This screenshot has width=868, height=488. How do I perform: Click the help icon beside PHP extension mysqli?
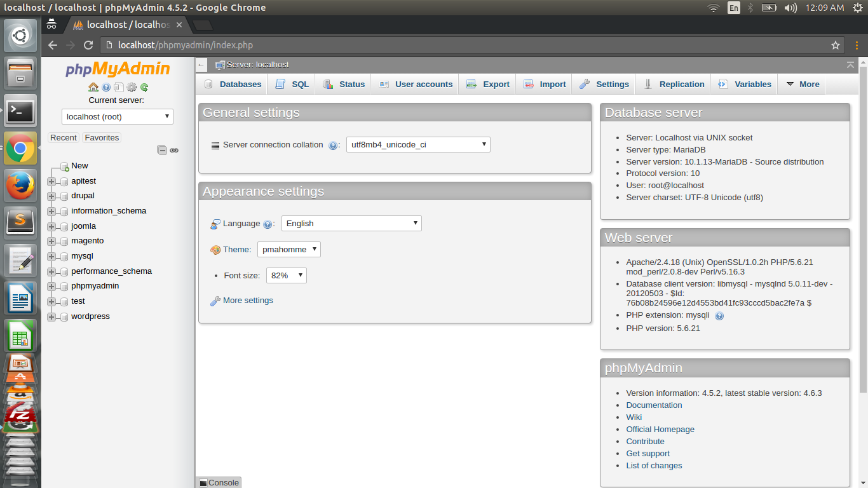point(719,316)
